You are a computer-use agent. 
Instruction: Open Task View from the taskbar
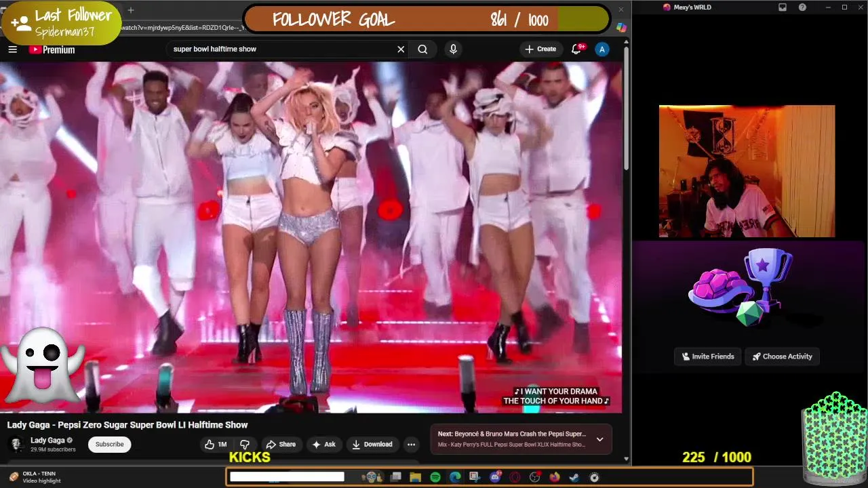pyautogui.click(x=395, y=477)
